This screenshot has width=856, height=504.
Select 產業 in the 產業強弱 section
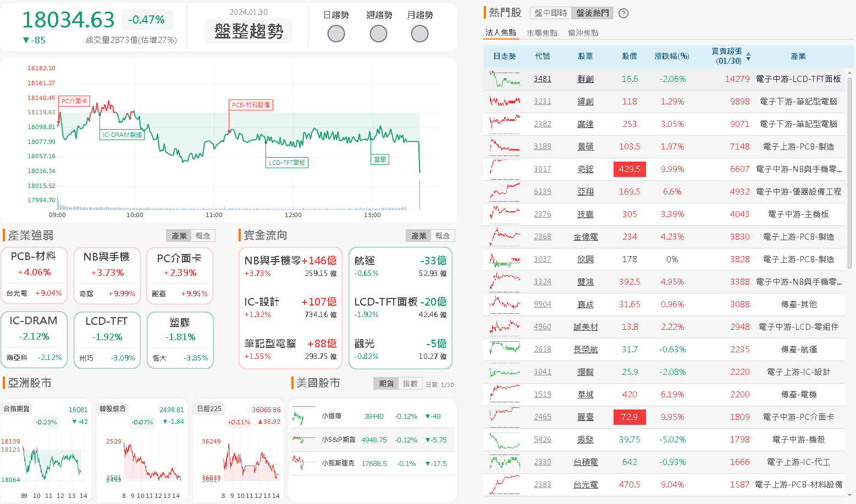(179, 236)
